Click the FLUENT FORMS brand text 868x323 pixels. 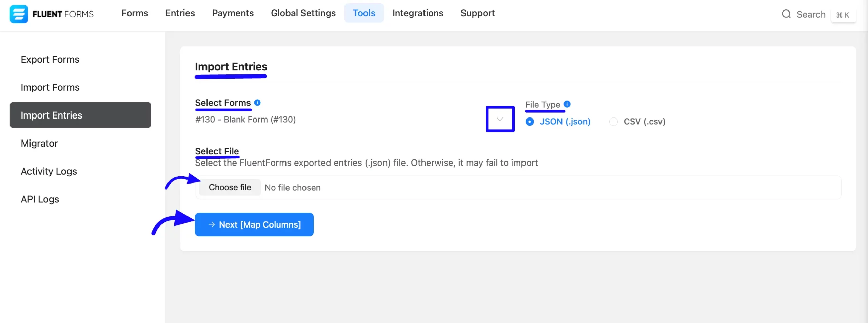coord(63,14)
